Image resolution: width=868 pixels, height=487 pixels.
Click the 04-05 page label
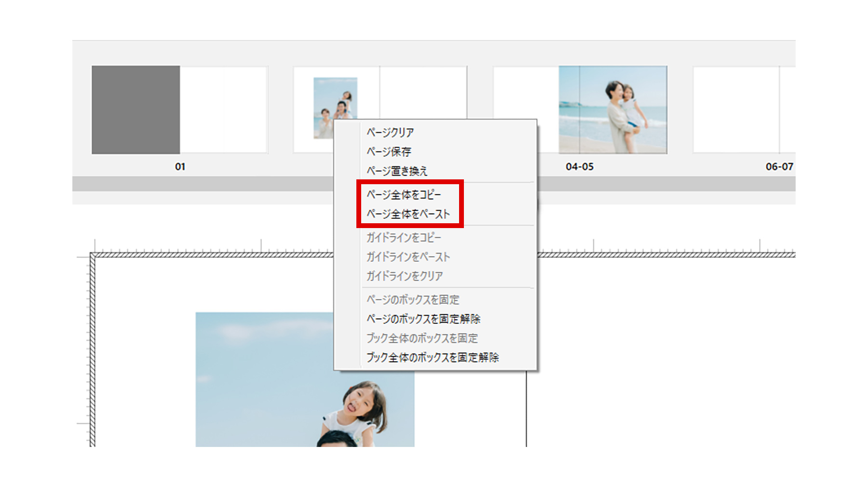pos(580,166)
